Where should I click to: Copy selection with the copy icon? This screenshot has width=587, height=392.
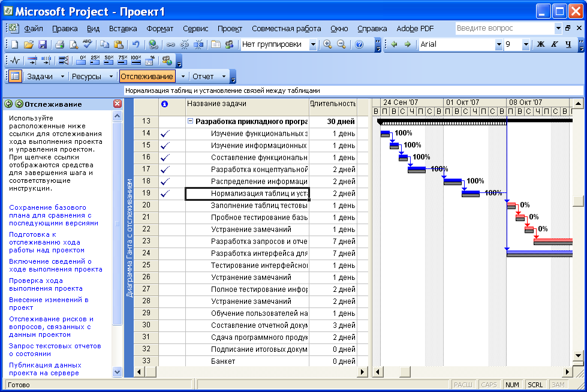(x=104, y=44)
